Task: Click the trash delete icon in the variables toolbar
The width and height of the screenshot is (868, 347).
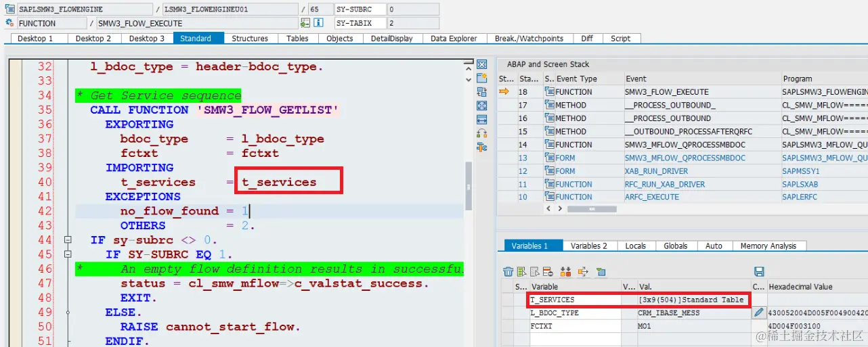Action: click(x=508, y=272)
